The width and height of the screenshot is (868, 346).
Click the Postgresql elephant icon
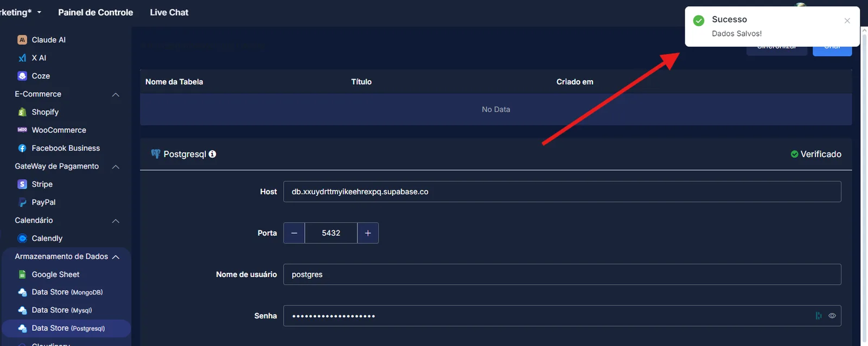pos(156,154)
